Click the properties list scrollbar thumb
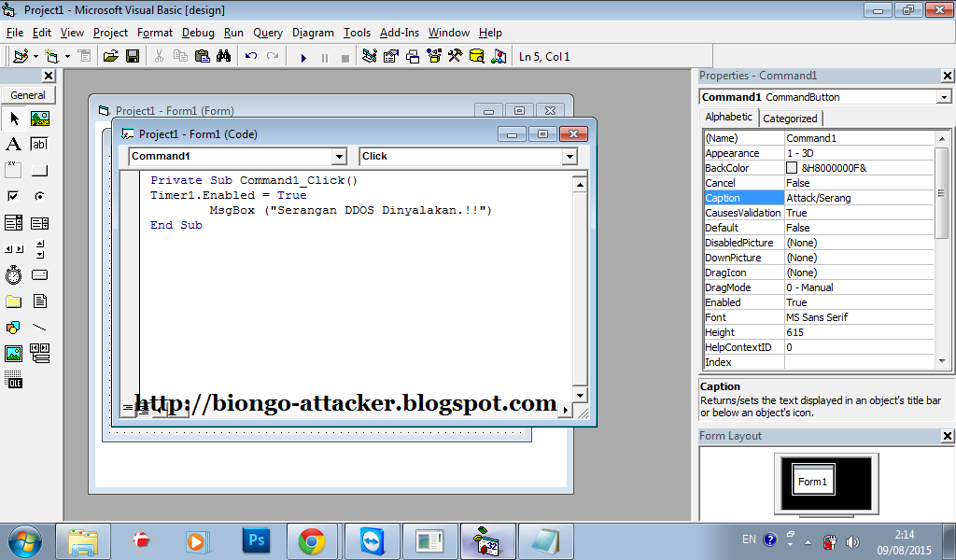 tap(942, 192)
